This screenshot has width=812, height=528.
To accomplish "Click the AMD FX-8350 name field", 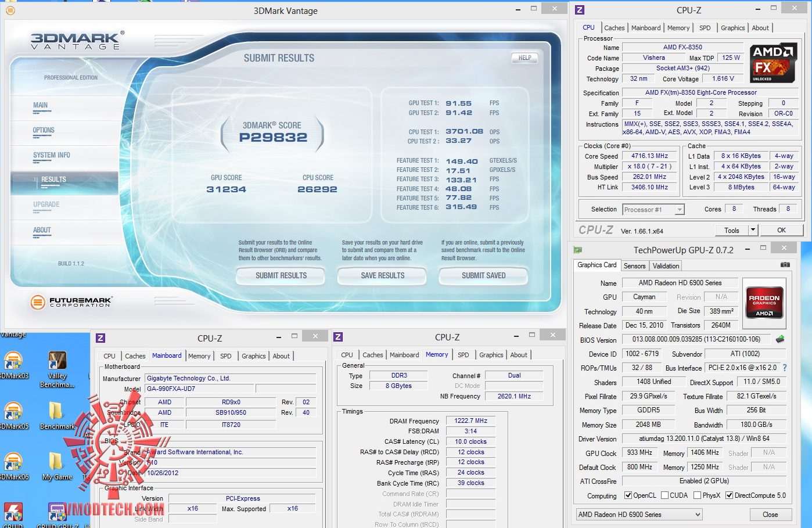I will click(x=682, y=48).
